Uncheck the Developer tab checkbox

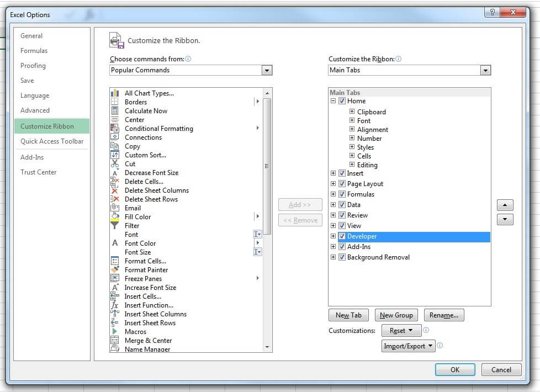[x=342, y=236]
